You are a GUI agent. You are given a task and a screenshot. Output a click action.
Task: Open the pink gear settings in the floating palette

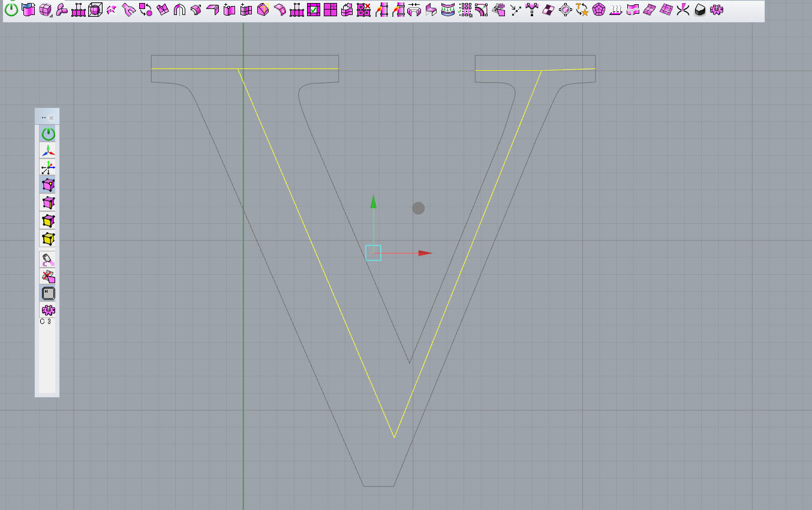point(48,310)
